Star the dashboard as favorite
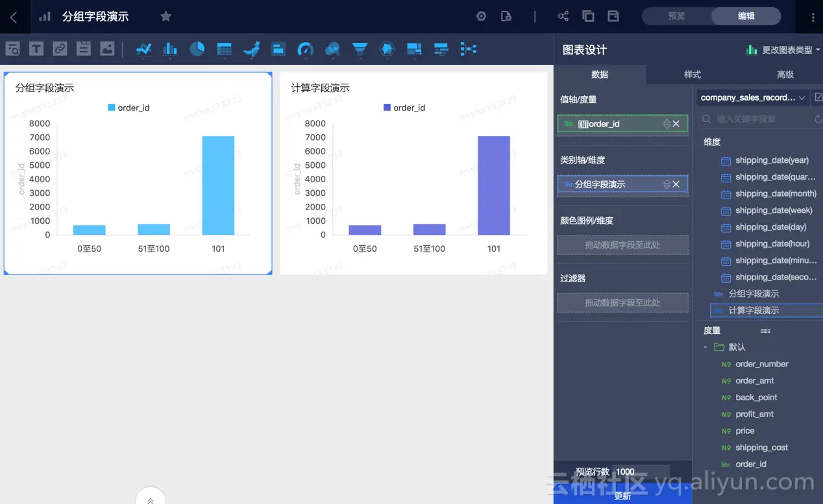Viewport: 823px width, 504px height. [166, 16]
